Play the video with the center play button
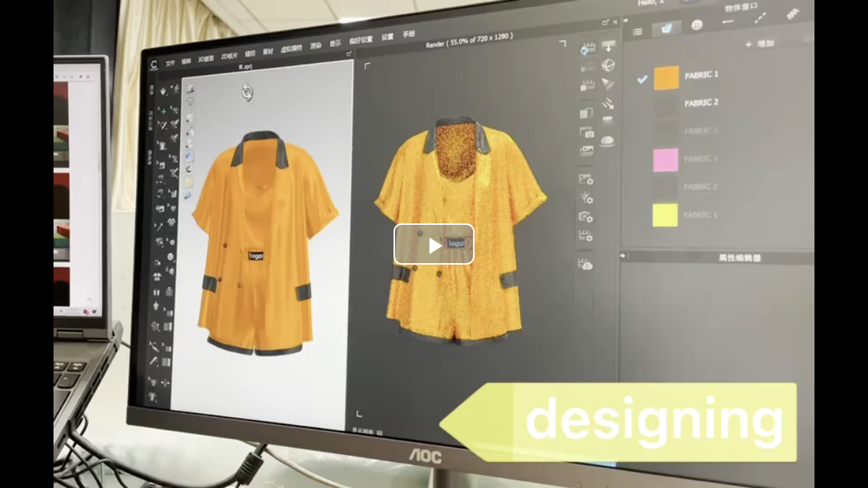Image resolution: width=868 pixels, height=488 pixels. pyautogui.click(x=434, y=244)
